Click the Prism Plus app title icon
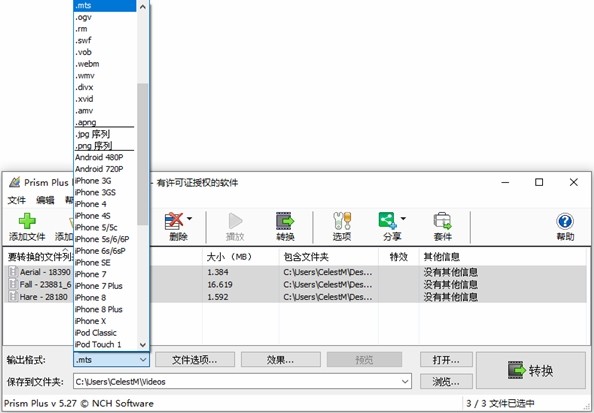594x413 pixels. [14, 182]
